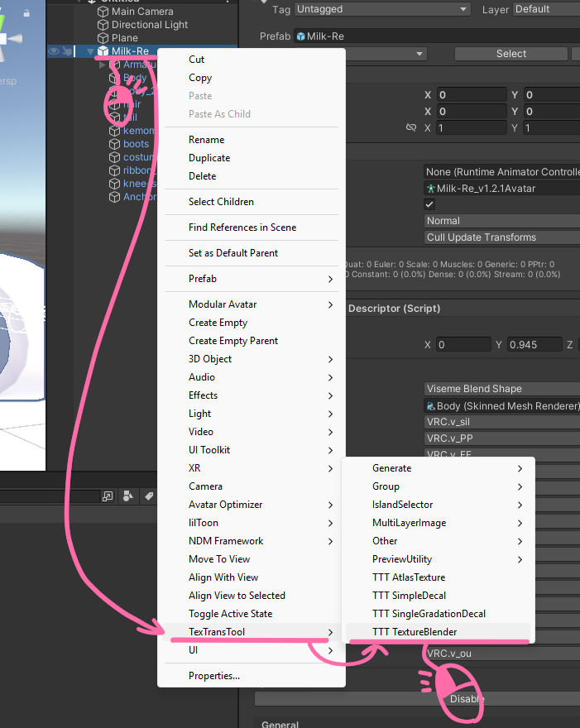Click the Position X value field

[x=472, y=95]
